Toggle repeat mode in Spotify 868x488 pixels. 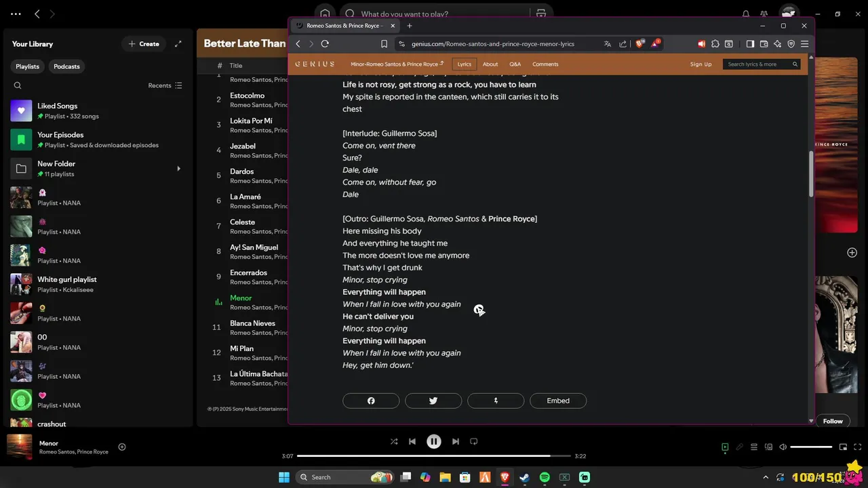click(474, 441)
